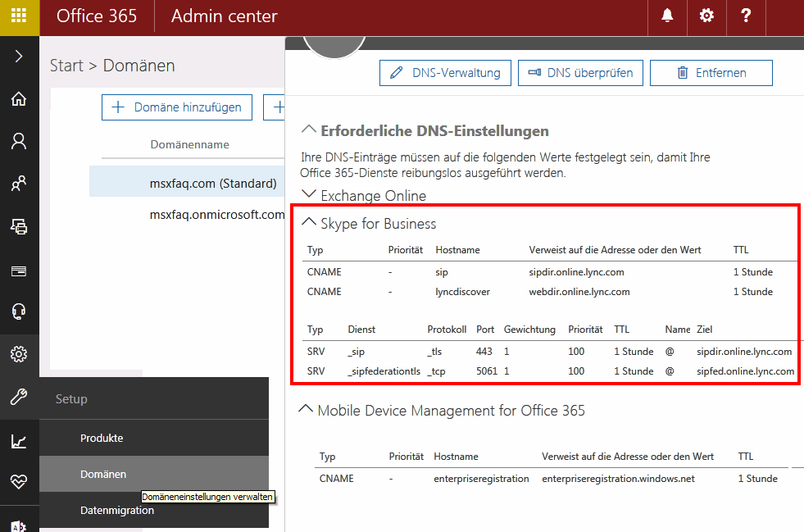The height and width of the screenshot is (532, 804).
Task: Open Reports chart icon in sidebar
Action: click(19, 441)
